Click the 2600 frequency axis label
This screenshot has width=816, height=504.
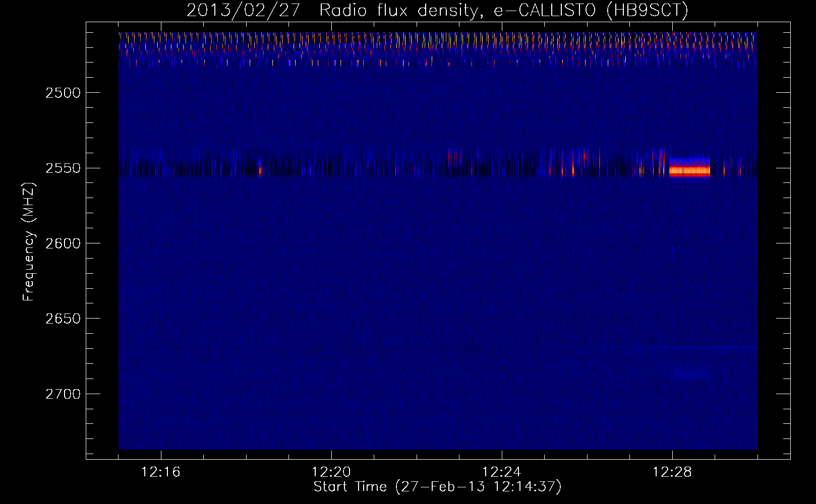coord(63,243)
